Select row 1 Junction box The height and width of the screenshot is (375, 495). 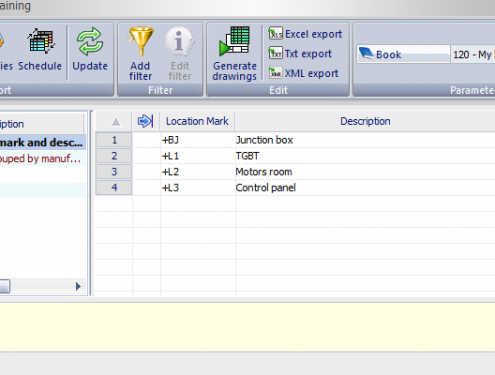click(295, 140)
